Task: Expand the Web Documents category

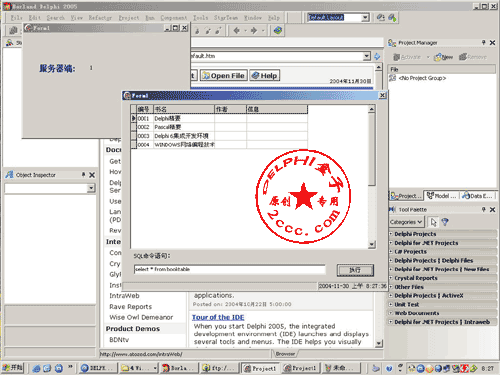Action: point(391,313)
